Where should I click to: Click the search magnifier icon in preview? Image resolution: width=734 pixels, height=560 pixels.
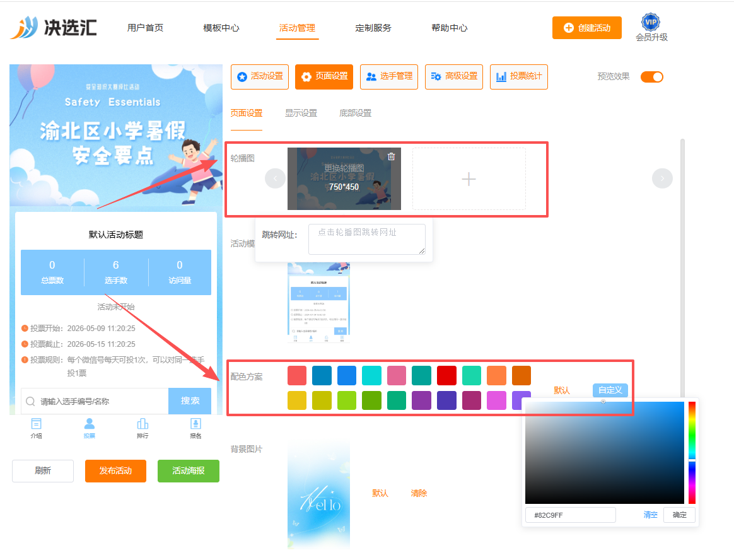pos(30,401)
